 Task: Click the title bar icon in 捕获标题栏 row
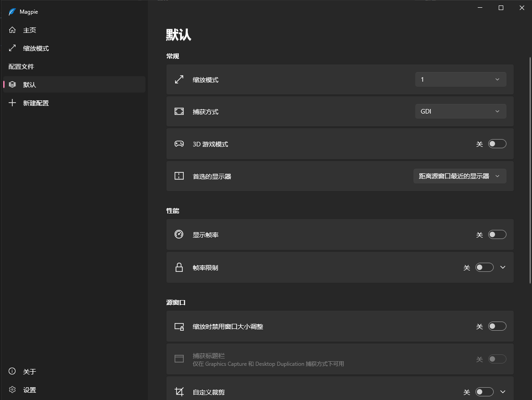click(179, 358)
